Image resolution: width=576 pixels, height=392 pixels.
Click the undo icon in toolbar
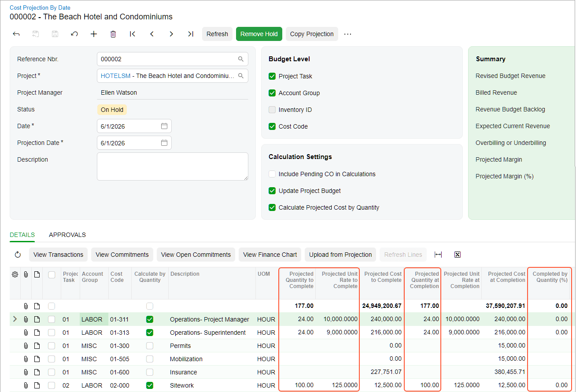click(x=74, y=34)
